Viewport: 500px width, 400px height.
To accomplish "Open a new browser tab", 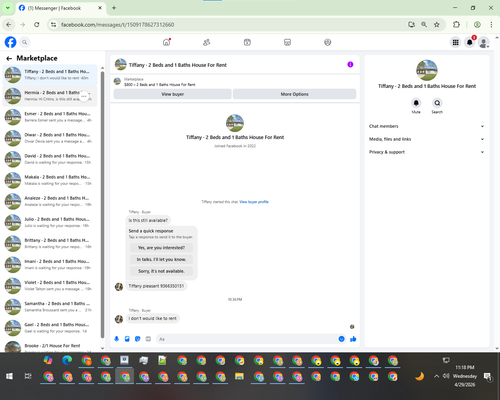I will (x=114, y=8).
